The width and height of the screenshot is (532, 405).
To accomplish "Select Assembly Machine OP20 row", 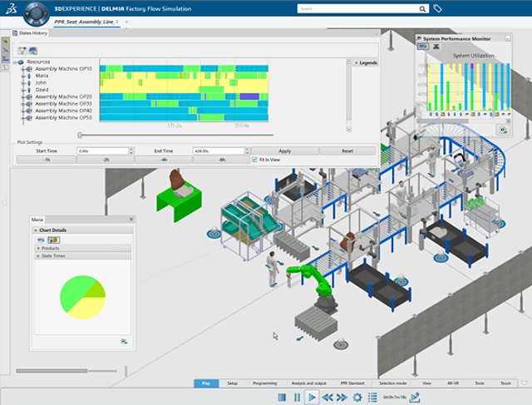I will tap(63, 96).
